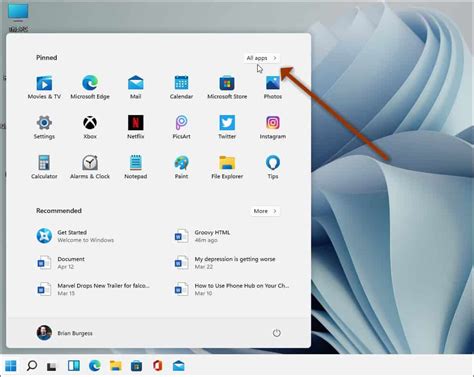The width and height of the screenshot is (474, 377).
Task: Click the Windows Start button on taskbar
Action: tap(11, 366)
